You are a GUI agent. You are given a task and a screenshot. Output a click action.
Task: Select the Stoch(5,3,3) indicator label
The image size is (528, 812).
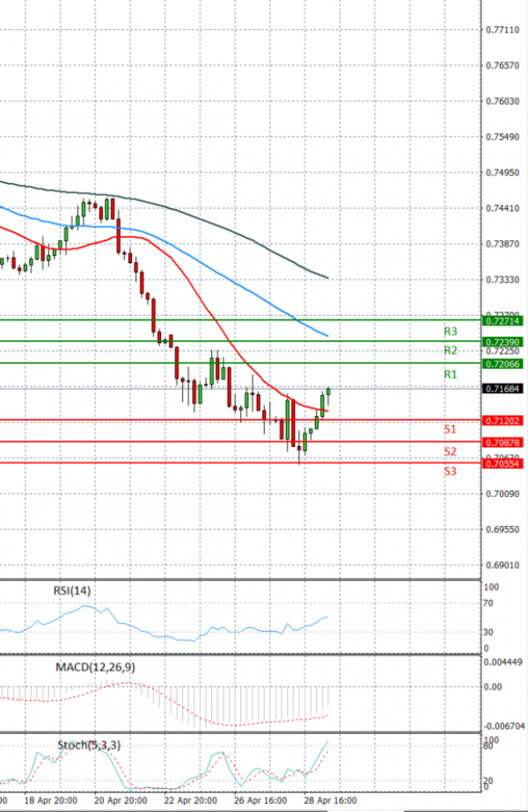tap(88, 745)
